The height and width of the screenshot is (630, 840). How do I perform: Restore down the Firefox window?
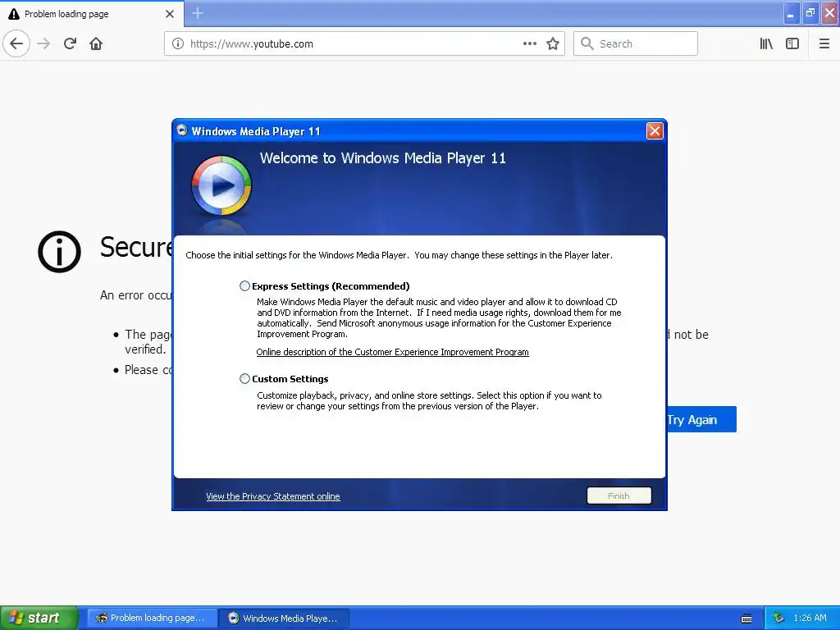click(810, 13)
